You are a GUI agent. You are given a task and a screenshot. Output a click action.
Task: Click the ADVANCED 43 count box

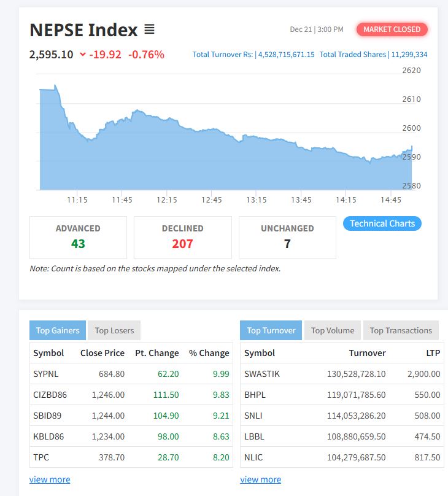tap(78, 237)
